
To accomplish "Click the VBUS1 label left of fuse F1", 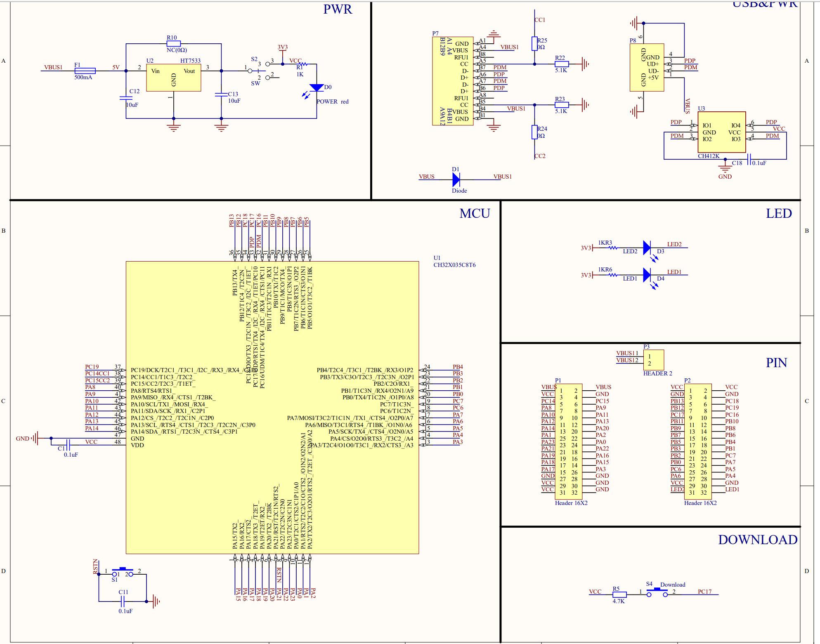I will point(53,67).
